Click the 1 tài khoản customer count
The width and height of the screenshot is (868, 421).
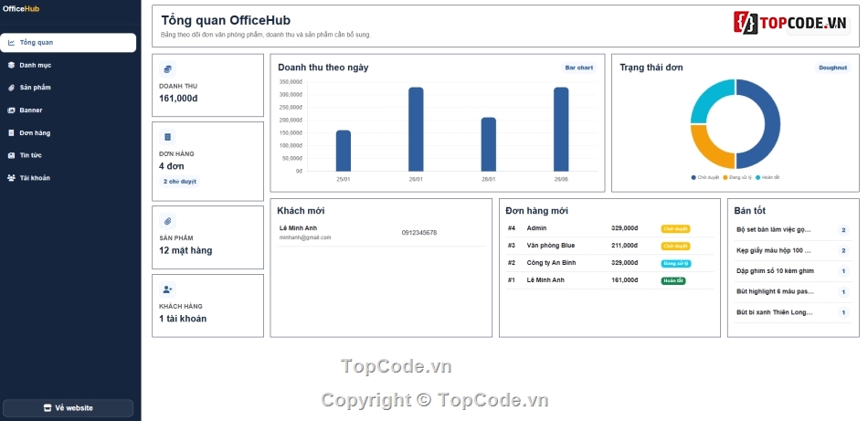coord(183,319)
